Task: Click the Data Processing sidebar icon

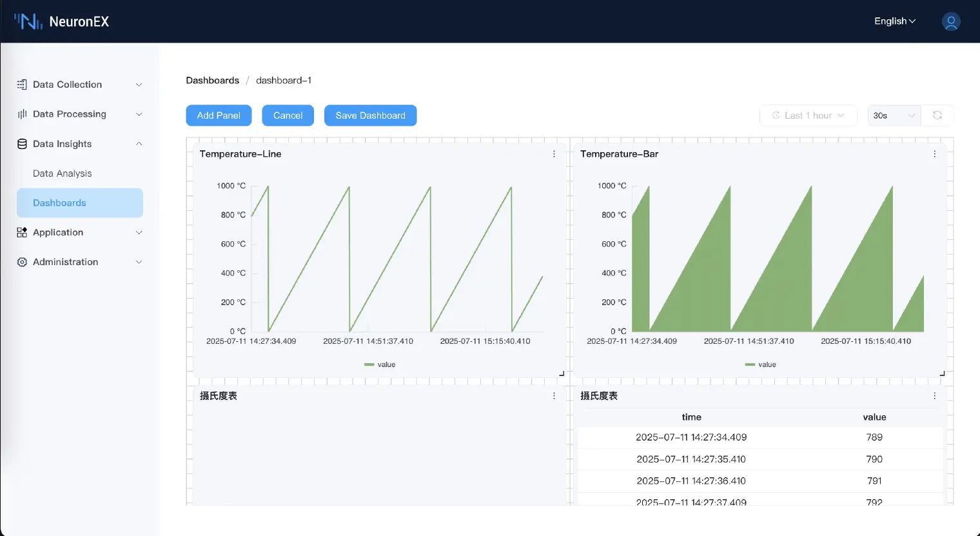Action: click(22, 114)
